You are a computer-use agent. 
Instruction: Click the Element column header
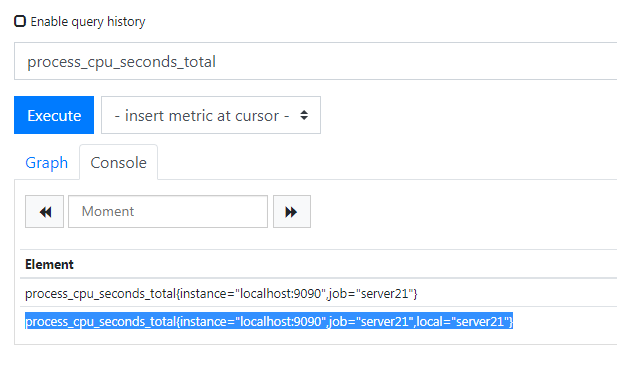pos(49,264)
